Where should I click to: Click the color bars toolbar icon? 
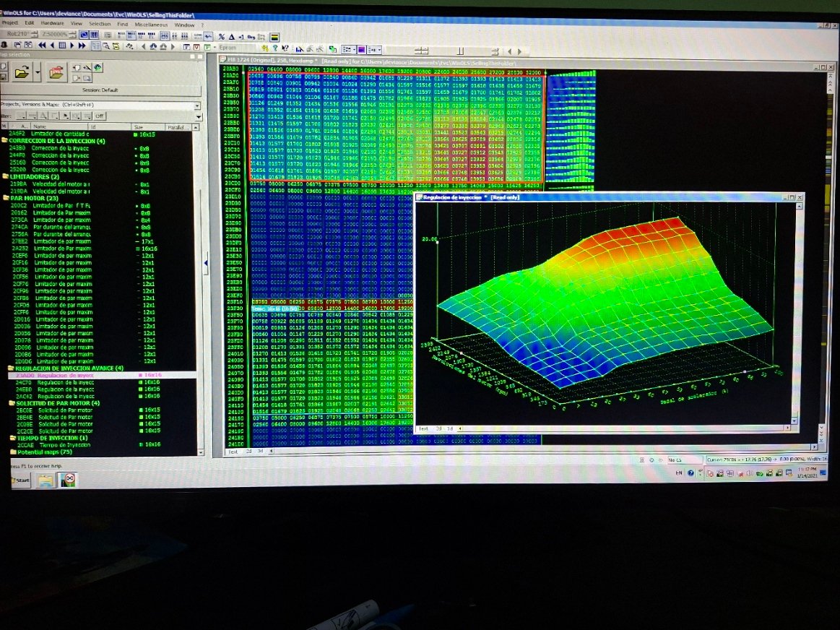274,36
